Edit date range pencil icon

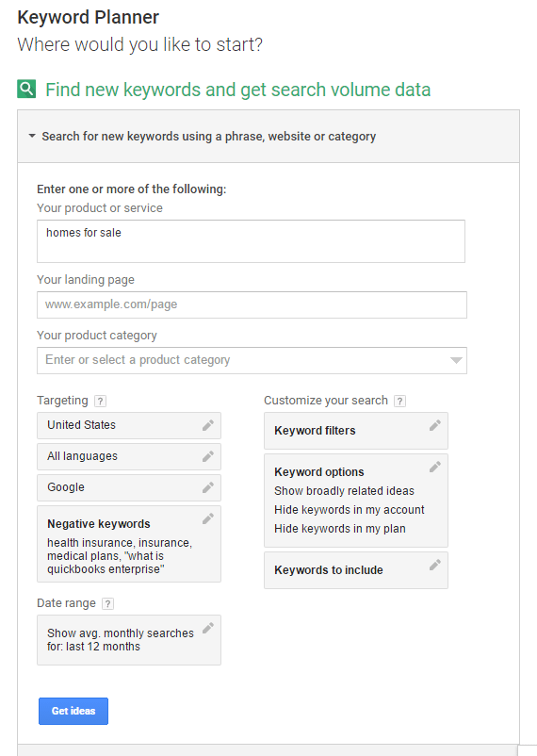(x=208, y=628)
